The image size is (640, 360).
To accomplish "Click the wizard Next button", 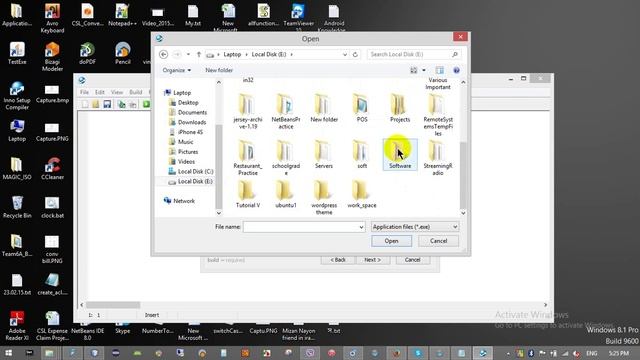I will point(373,260).
